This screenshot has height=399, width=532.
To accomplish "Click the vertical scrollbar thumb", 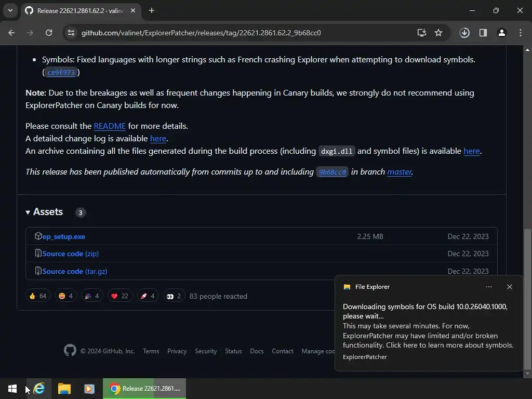I will 528,300.
